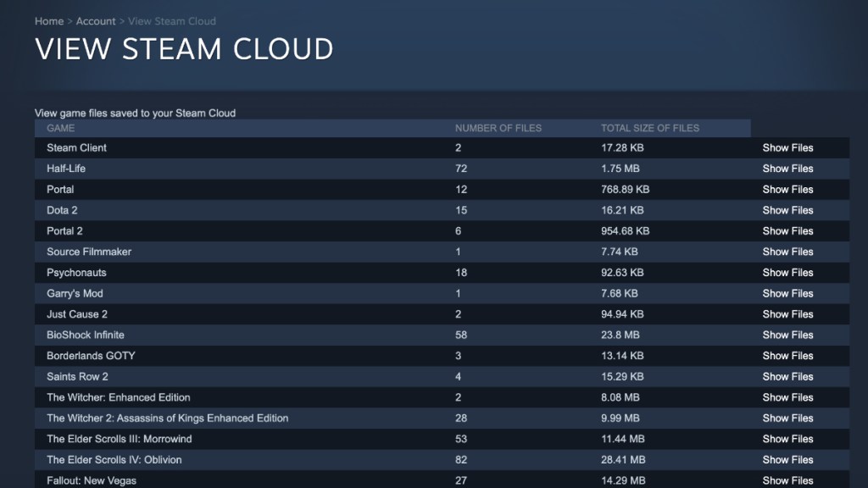The image size is (868, 488).
Task: Open the Account breadcrumb link
Action: [x=96, y=21]
